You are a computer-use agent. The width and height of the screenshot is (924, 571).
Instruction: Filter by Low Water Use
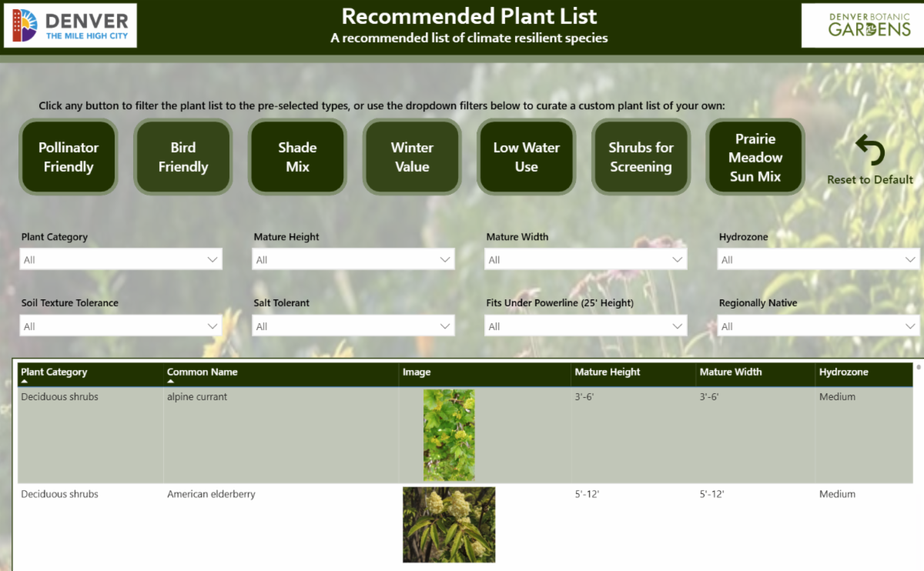coord(527,157)
